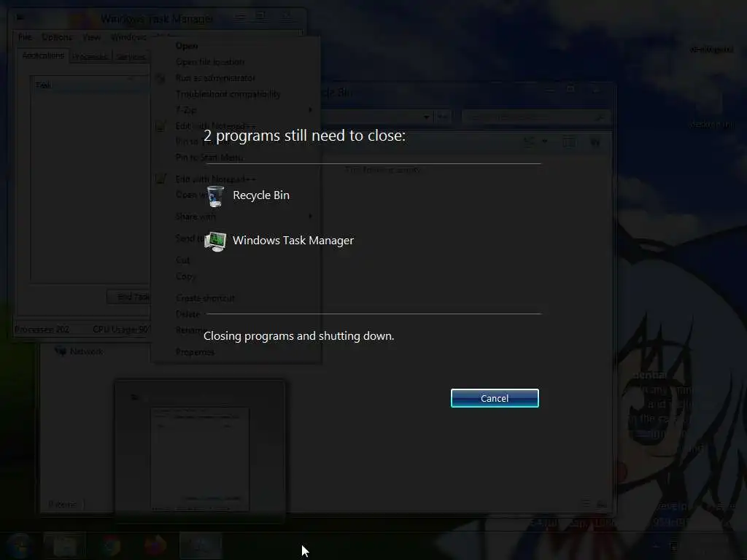Open Firefox from the taskbar

(x=155, y=545)
